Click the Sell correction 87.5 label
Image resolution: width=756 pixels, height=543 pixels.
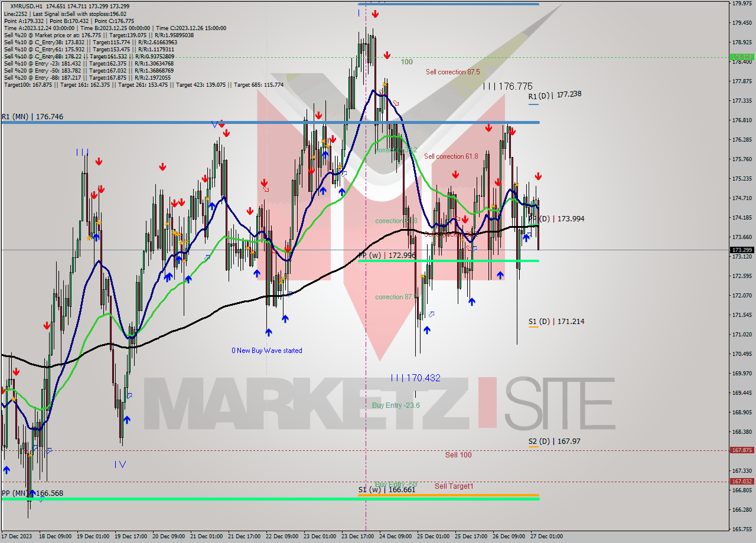tap(453, 72)
